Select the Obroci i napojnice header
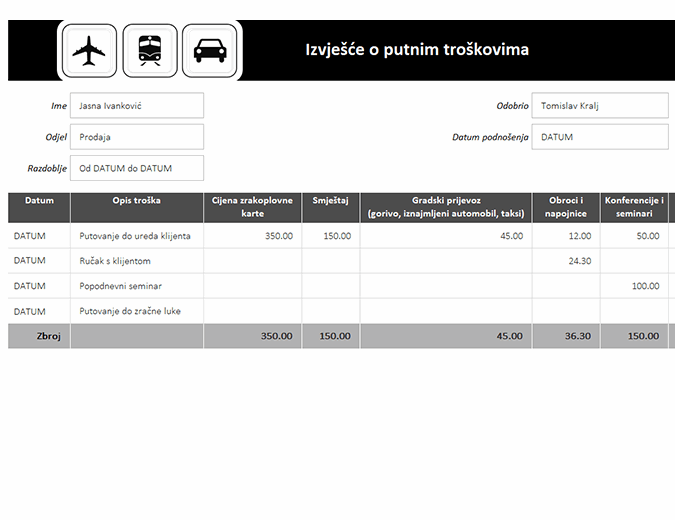Screen dimensions: 675x520 [x=566, y=207]
